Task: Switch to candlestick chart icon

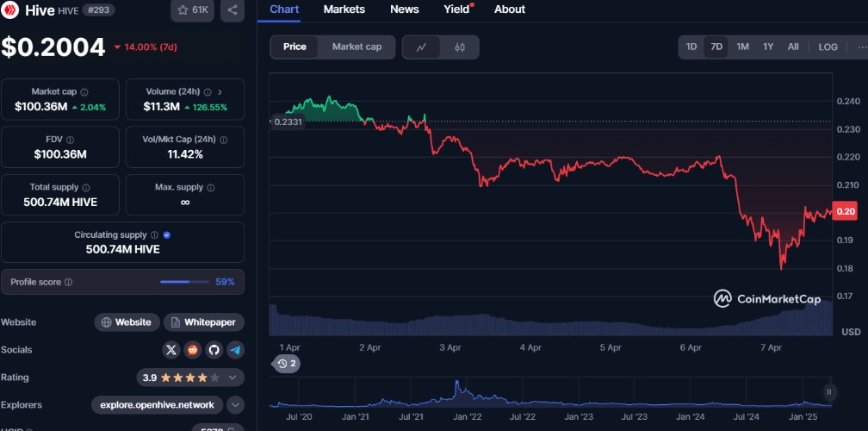Action: (460, 47)
